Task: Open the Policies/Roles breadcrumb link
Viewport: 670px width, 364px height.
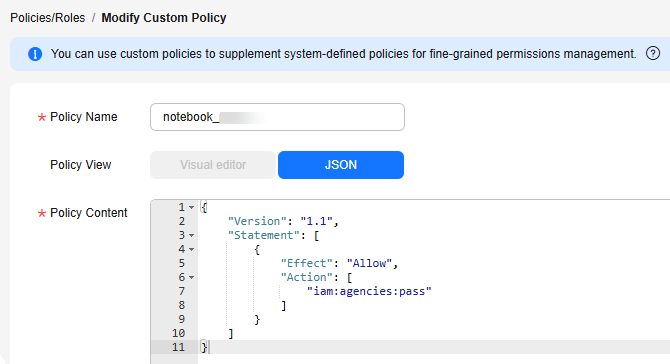Action: [47, 18]
